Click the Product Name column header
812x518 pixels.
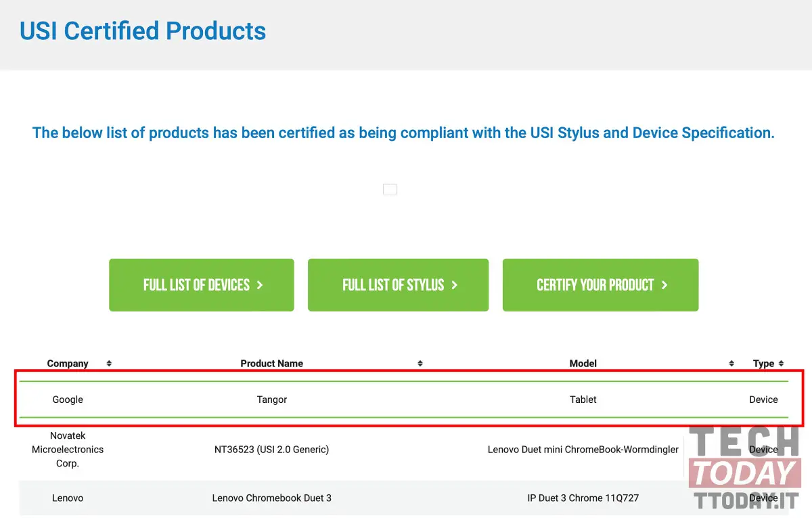point(272,364)
